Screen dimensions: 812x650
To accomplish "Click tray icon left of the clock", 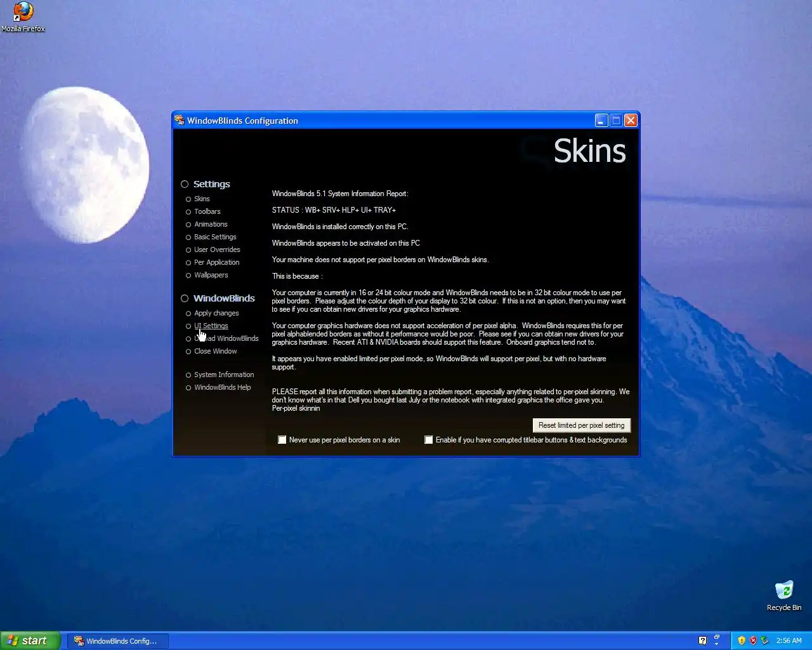I will (x=764, y=640).
